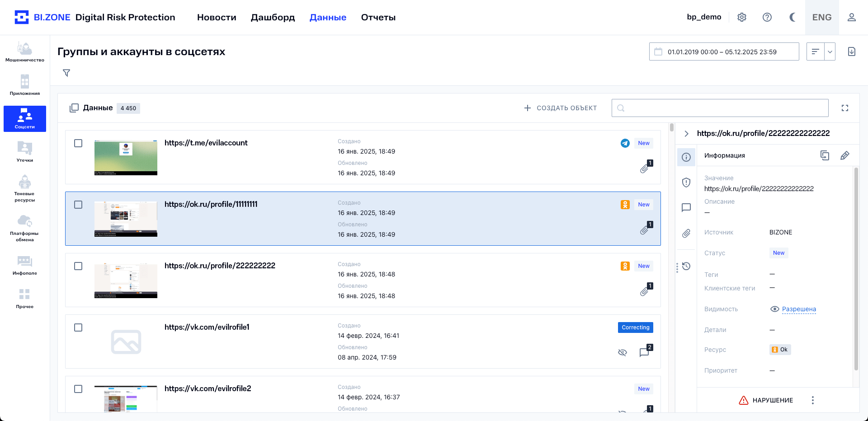The width and height of the screenshot is (868, 421).
Task: Toggle dark mode moon icon
Action: tap(793, 17)
